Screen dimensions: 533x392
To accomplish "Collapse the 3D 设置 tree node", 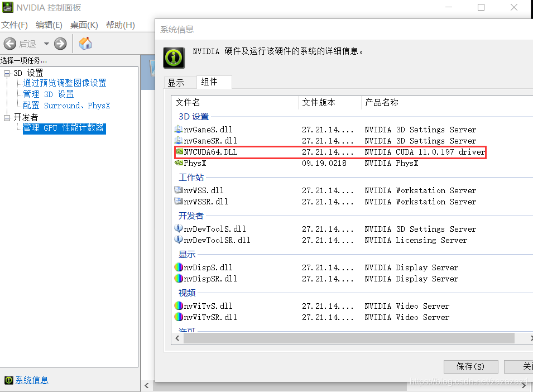I will [x=7, y=73].
